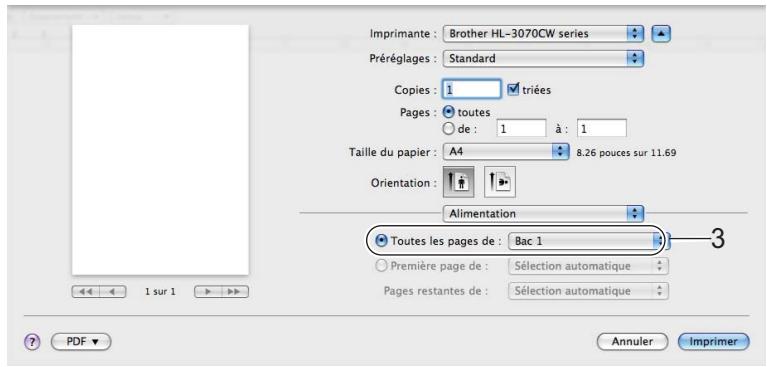Image resolution: width=767 pixels, height=367 pixels.
Task: Select the 'toutes' pages radio button
Action: tap(448, 112)
